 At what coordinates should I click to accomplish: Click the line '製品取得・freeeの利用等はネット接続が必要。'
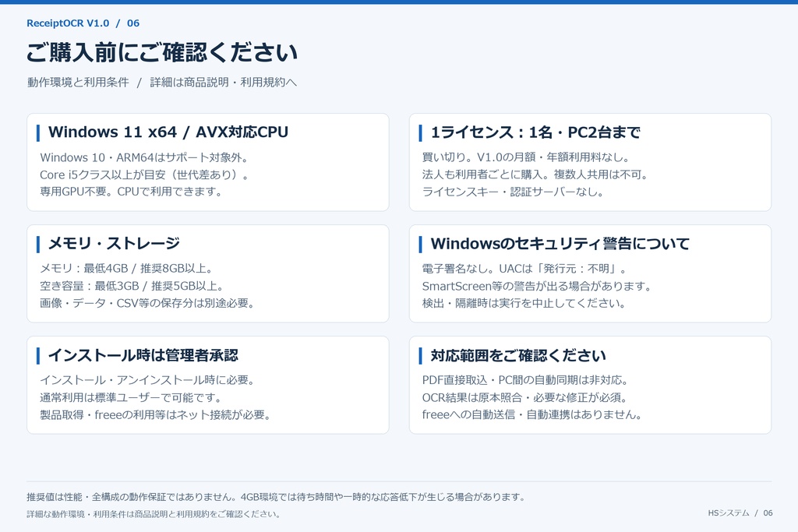click(155, 414)
